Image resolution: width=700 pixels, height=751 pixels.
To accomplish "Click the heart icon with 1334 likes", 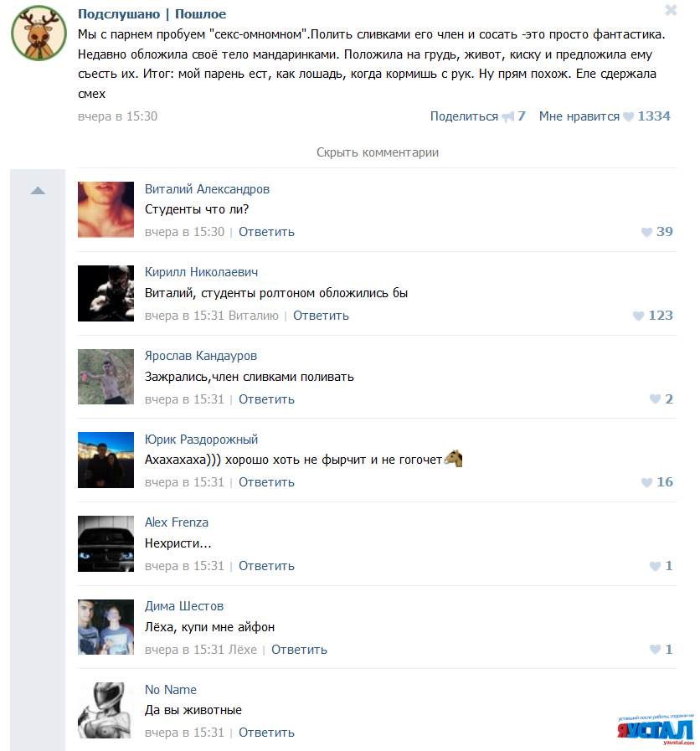I will pyautogui.click(x=628, y=117).
